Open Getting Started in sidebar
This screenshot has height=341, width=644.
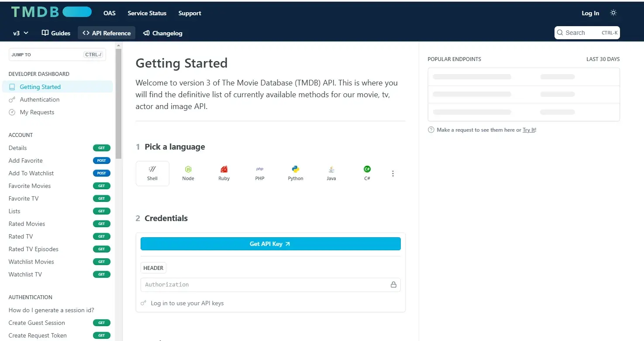coord(57,87)
